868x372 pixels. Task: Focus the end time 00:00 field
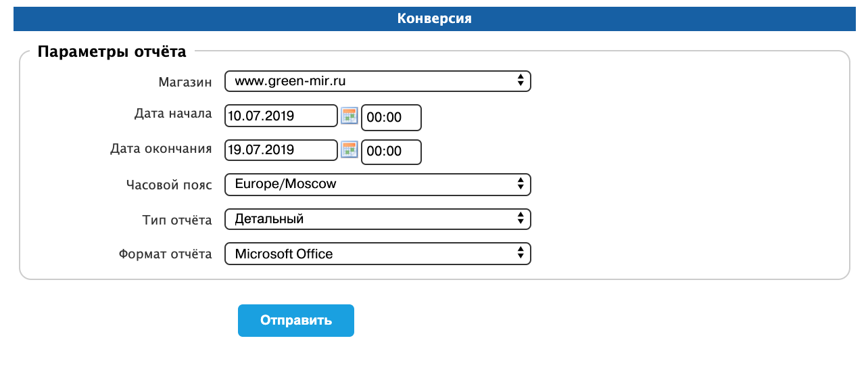click(x=391, y=152)
